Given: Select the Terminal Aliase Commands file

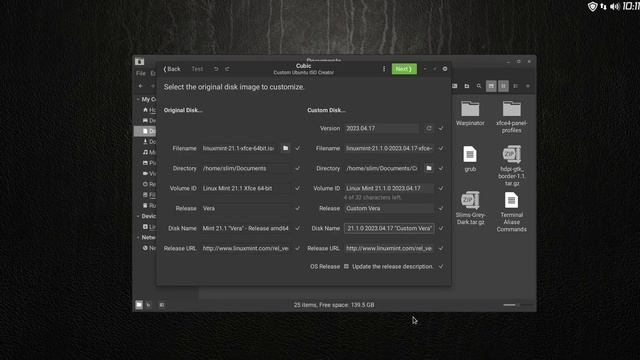Looking at the screenshot, I should pos(511,212).
